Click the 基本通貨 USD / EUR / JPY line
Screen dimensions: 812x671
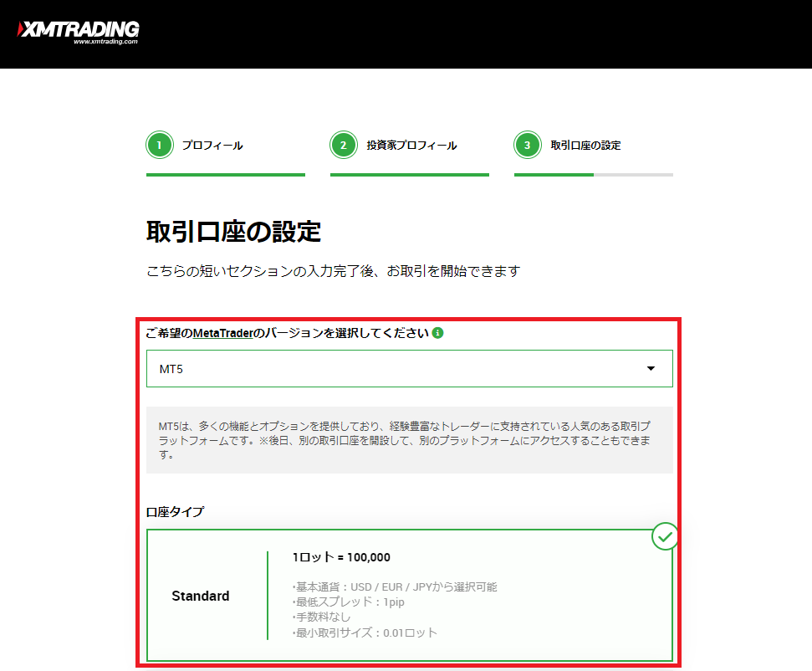[x=395, y=587]
